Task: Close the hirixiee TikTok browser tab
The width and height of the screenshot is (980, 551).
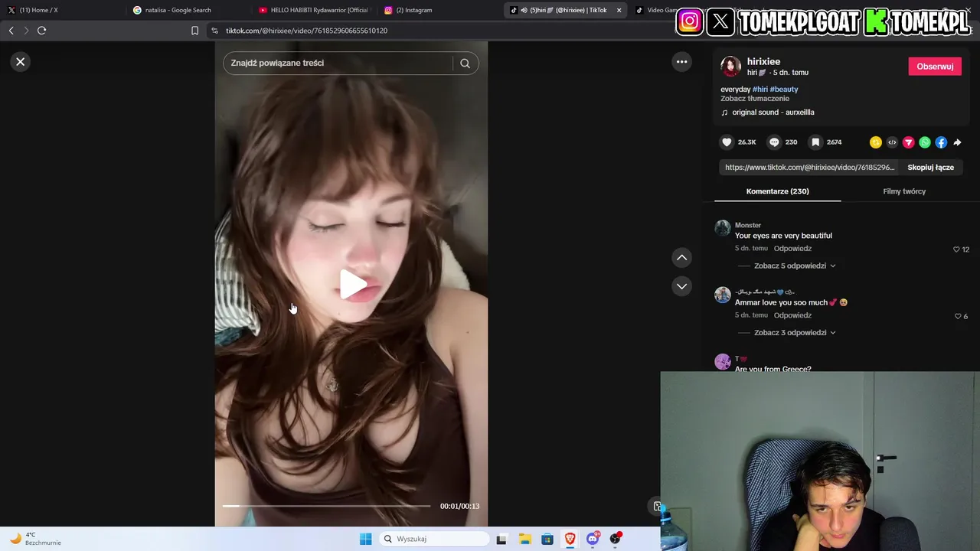Action: coord(619,10)
